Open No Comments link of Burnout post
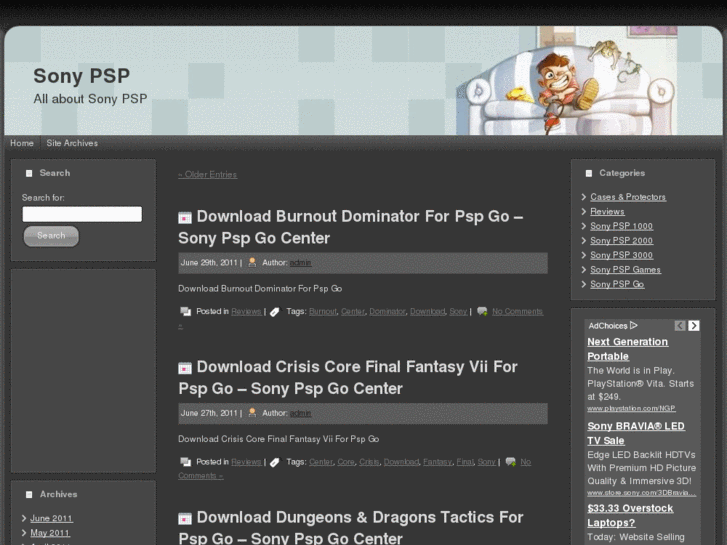 click(x=517, y=312)
